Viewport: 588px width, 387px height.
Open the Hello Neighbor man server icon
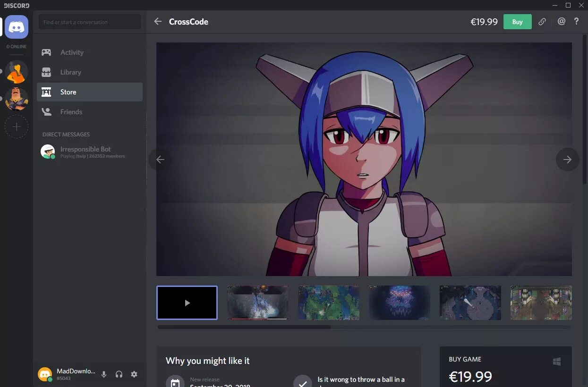[x=17, y=99]
